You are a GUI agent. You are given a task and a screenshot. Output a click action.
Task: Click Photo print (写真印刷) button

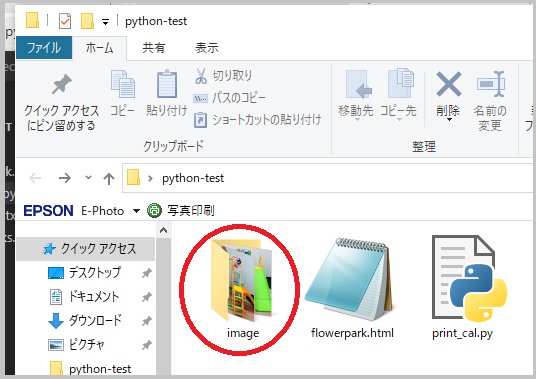click(x=180, y=211)
